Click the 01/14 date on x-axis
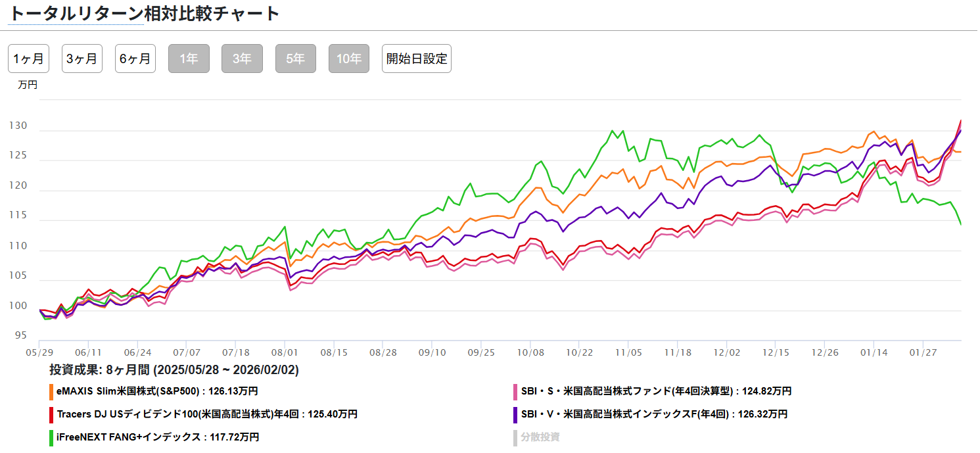 click(x=874, y=352)
